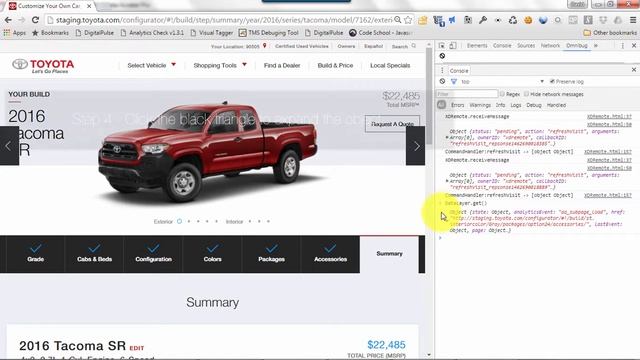This screenshot has height=360, width=640.
Task: Open the Chrome hamburger menu
Action: point(633,20)
